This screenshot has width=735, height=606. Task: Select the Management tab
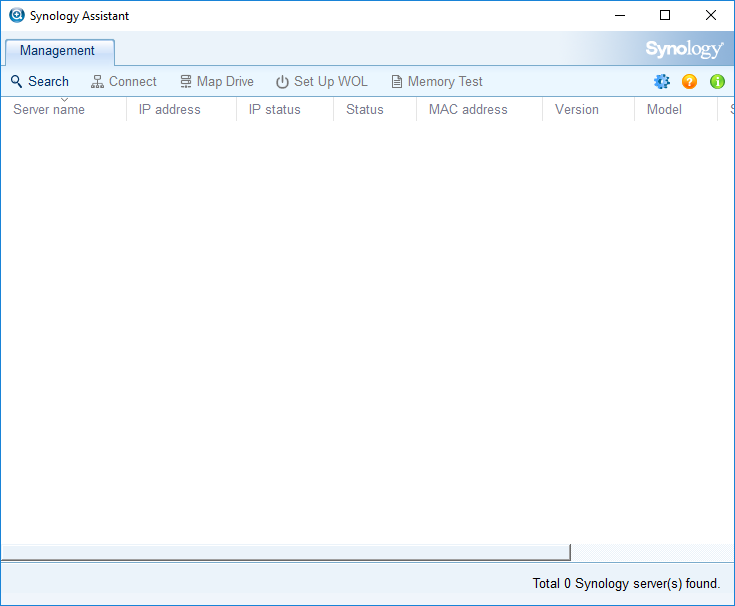pyautogui.click(x=60, y=52)
